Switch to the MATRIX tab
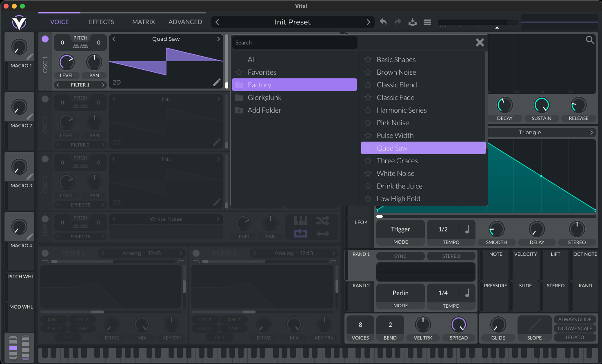This screenshot has height=364, width=602. (144, 22)
